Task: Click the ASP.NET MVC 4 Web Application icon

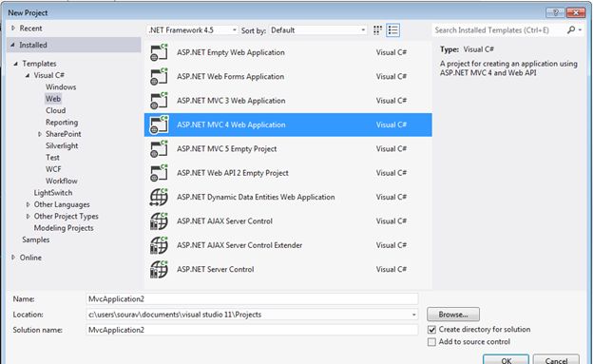Action: pos(159,125)
